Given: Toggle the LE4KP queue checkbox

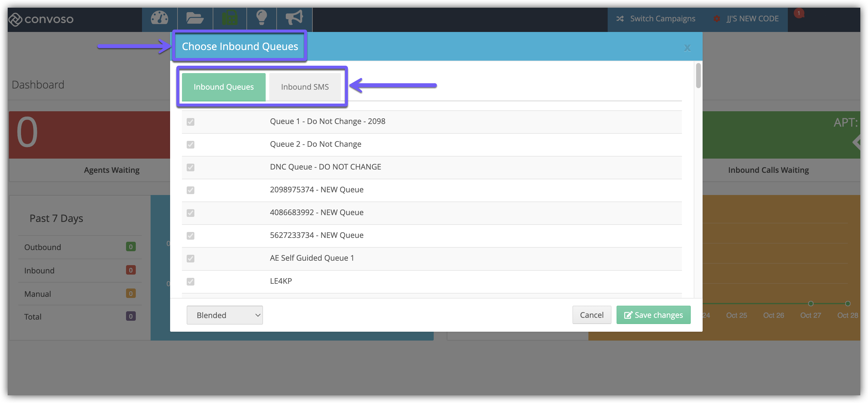Looking at the screenshot, I should [191, 281].
